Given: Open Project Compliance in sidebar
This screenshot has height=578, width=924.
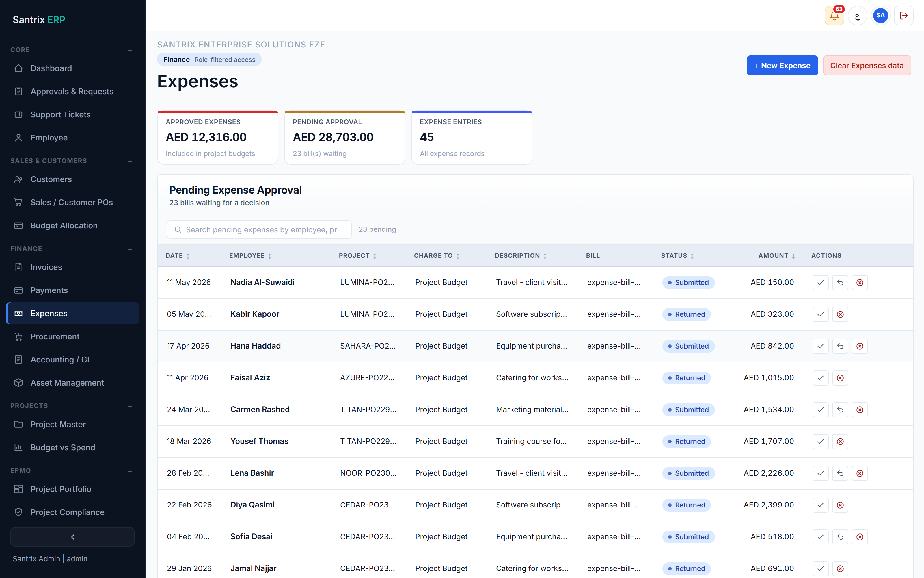Looking at the screenshot, I should tap(72, 512).
